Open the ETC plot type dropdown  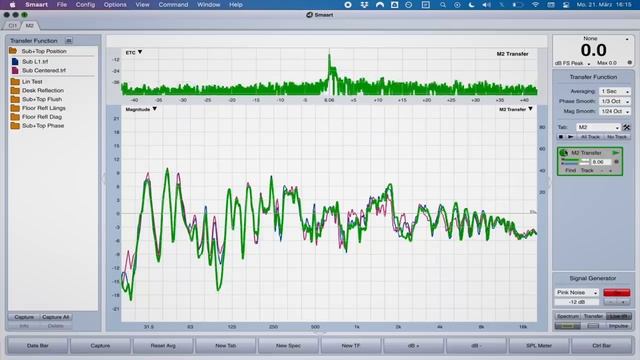[134, 53]
